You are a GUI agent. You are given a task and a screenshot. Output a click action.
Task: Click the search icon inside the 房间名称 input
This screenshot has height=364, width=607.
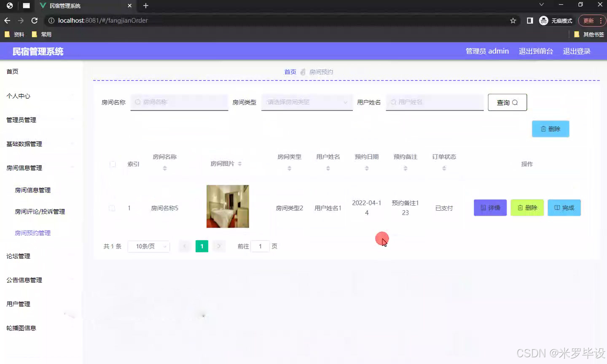[137, 102]
